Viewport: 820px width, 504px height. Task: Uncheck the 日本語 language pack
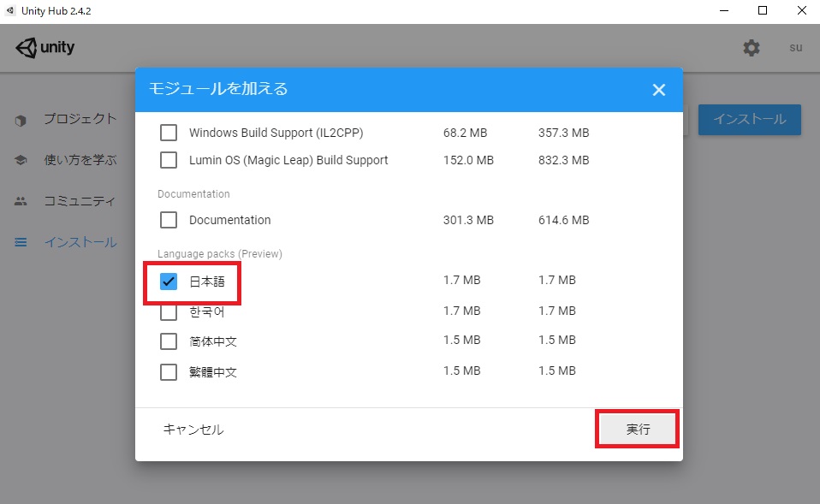(x=167, y=280)
